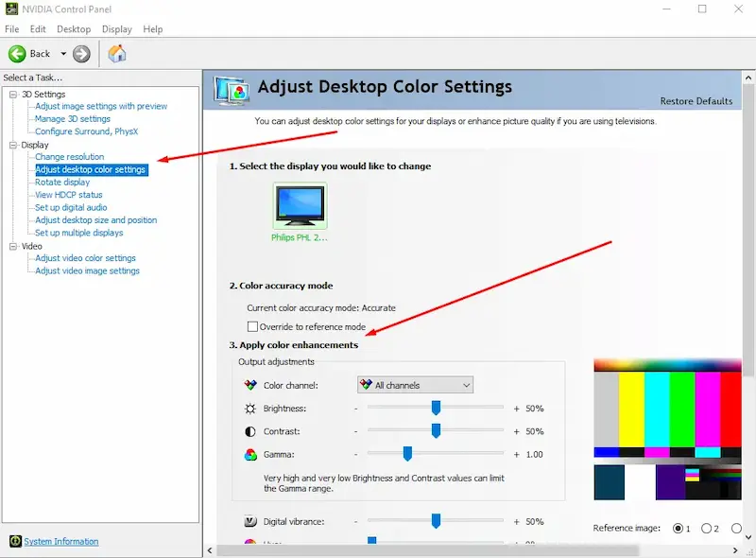Screen dimensions: 756x558
Task: Select Reference image option 2
Action: (705, 528)
